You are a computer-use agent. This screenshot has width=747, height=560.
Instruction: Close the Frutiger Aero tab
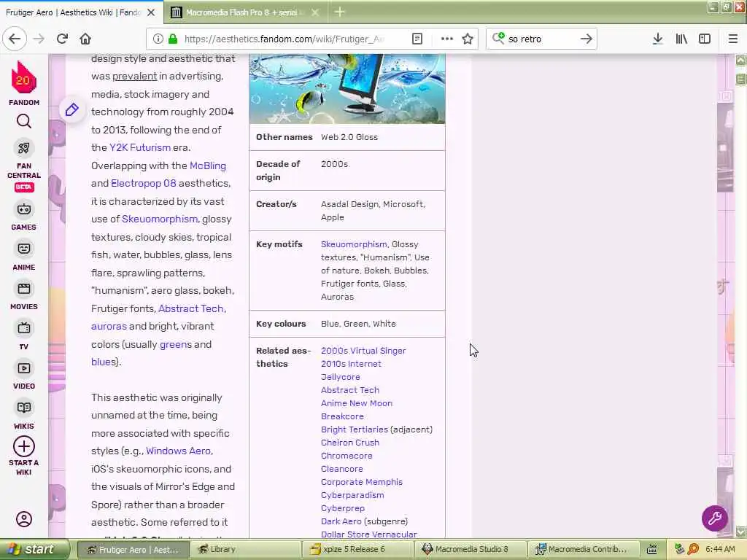150,12
